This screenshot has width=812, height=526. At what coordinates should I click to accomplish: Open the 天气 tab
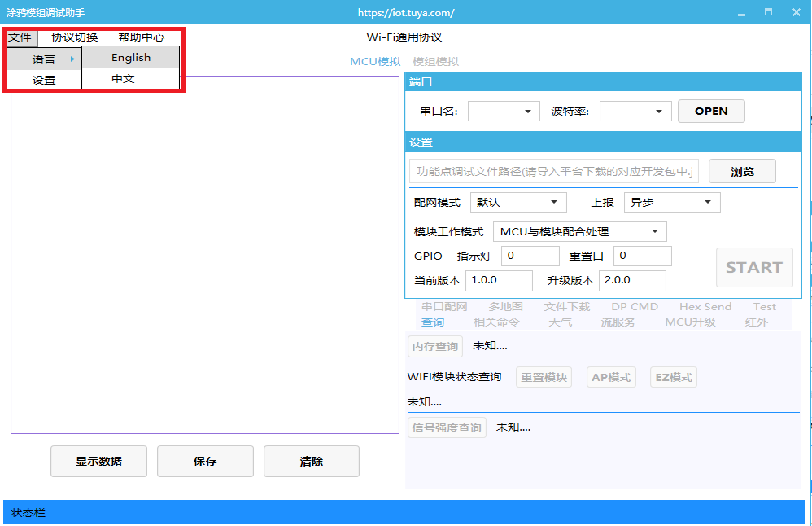pos(561,322)
